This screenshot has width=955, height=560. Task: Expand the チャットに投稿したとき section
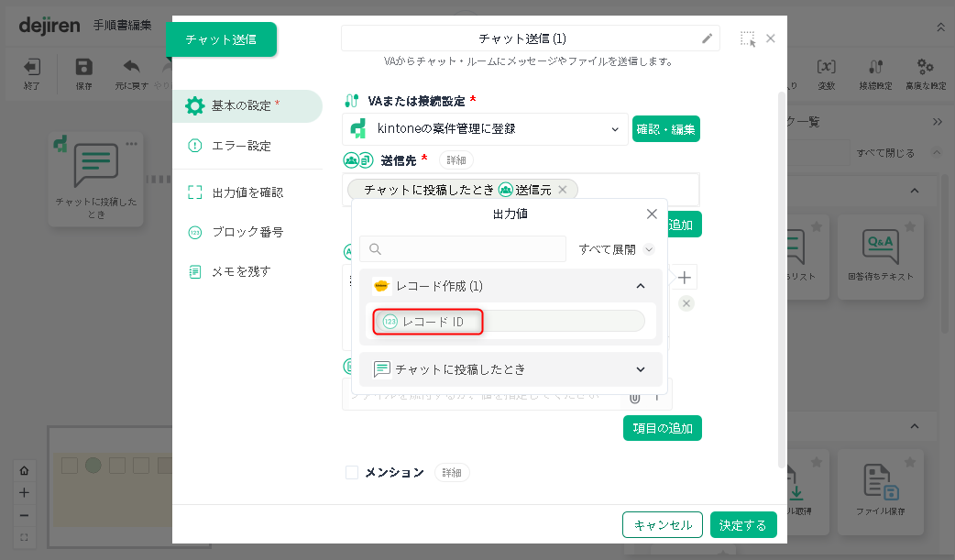pyautogui.click(x=641, y=369)
